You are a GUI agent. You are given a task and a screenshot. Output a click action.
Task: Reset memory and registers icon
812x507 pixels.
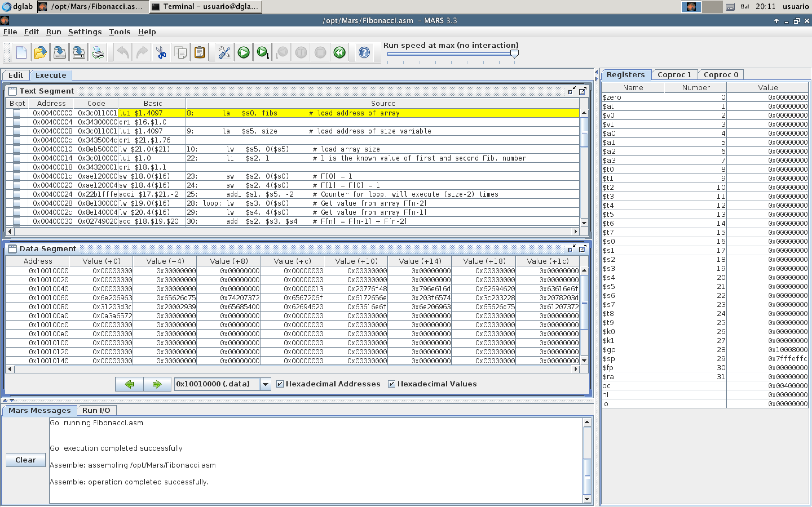pos(339,52)
